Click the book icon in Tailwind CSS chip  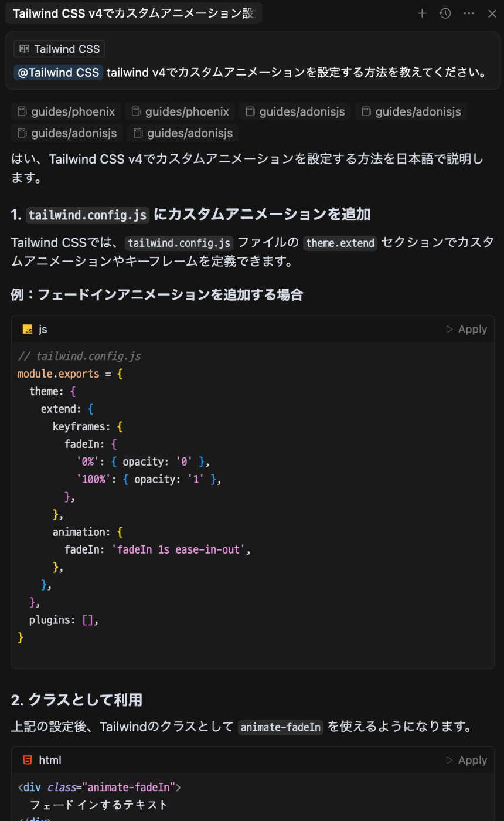[24, 49]
